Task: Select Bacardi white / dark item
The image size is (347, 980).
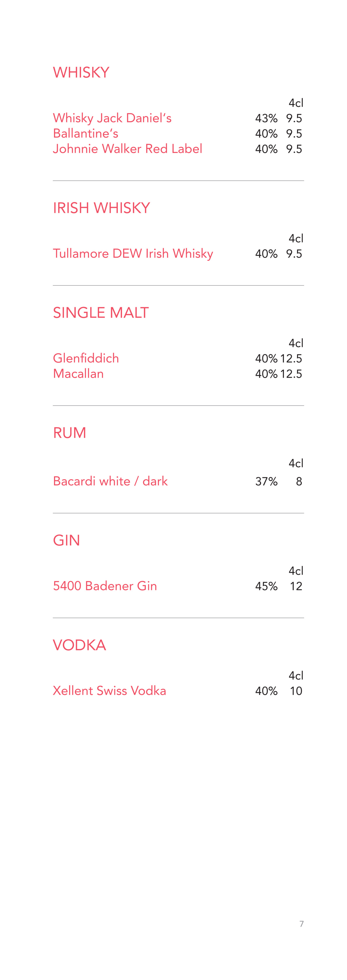Action: (110, 481)
